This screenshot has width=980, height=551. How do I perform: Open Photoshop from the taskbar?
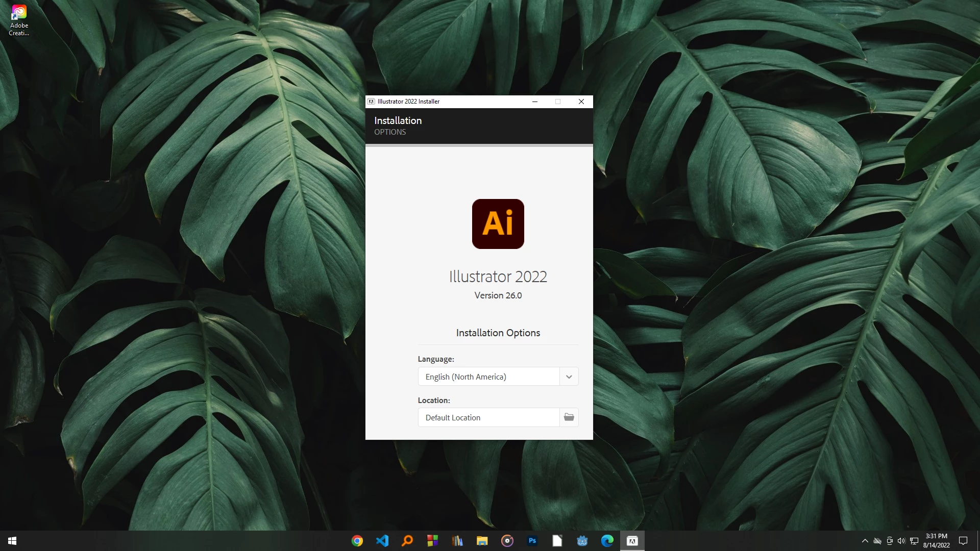tap(532, 541)
